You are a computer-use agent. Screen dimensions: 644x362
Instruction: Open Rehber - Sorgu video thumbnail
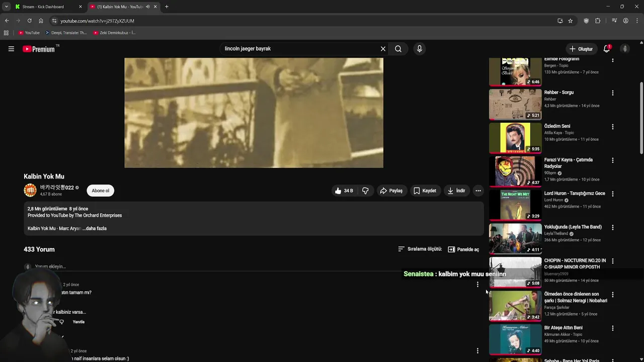tap(515, 105)
